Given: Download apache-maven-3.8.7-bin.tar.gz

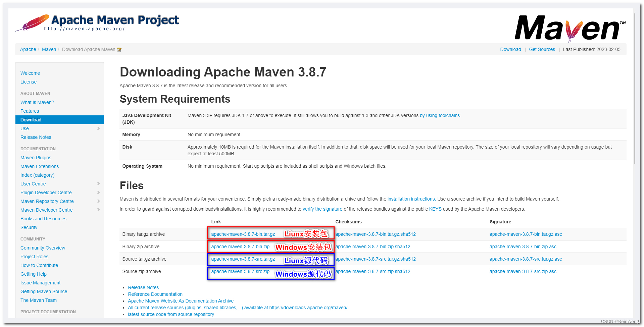Looking at the screenshot, I should click(x=243, y=234).
